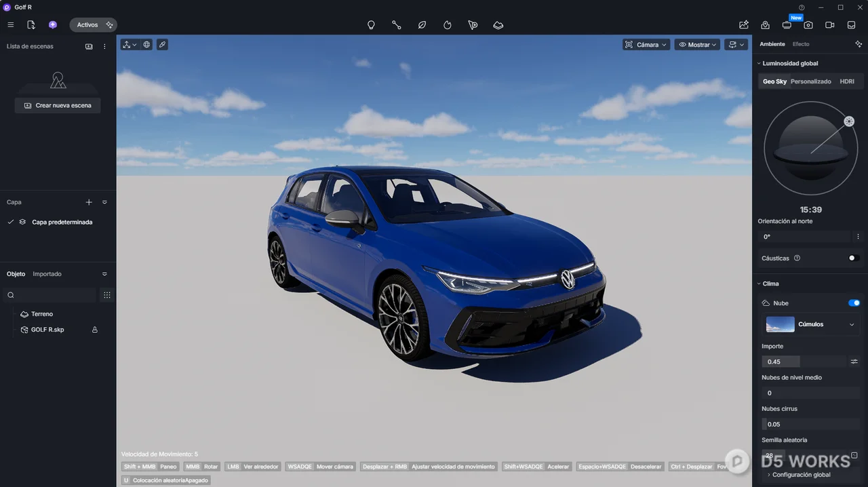
Task: Open the terrain material tool icon
Action: pos(498,24)
